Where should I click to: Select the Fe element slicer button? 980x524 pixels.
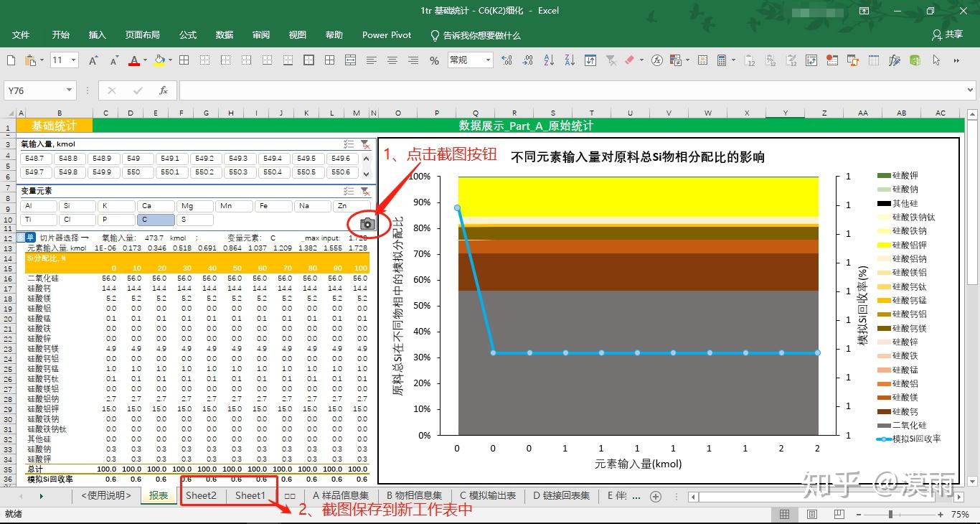point(273,206)
